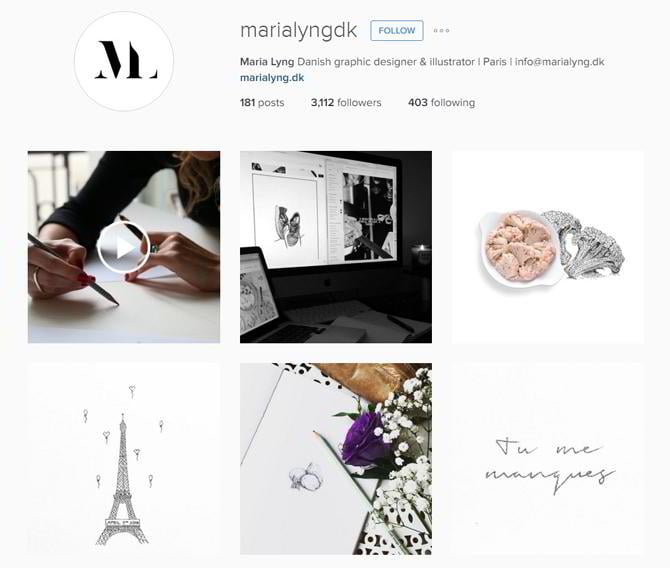The image size is (670, 568).
Task: View the 403 following list
Action: coord(441,103)
